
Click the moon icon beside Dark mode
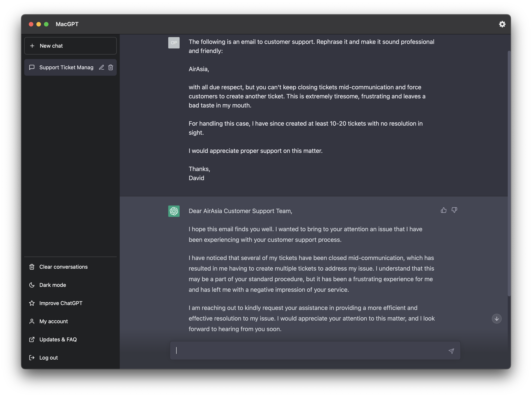[32, 285]
